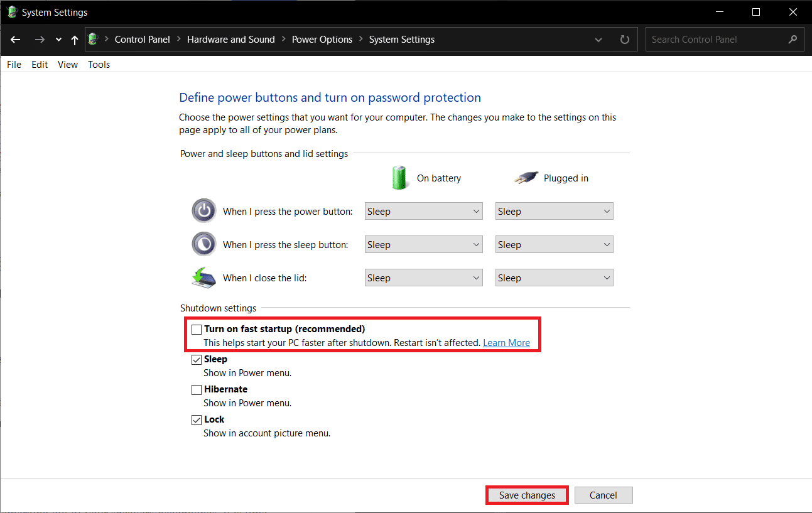812x513 pixels.
Task: Click the green On battery icon
Action: pyautogui.click(x=399, y=178)
